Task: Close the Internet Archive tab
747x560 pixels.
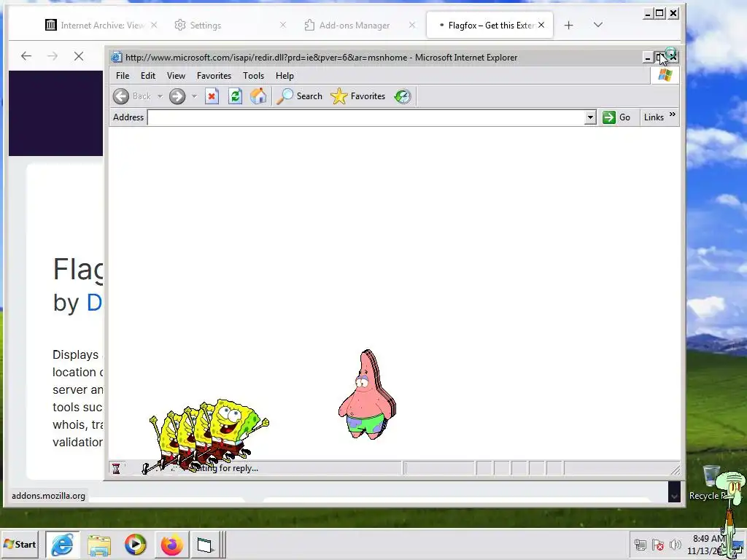Action: point(154,26)
